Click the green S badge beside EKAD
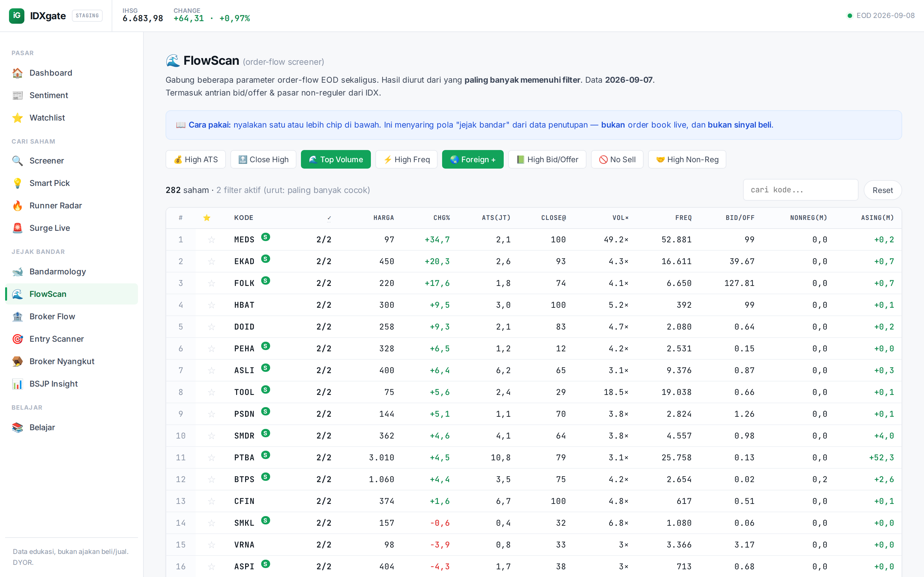 pos(266,259)
